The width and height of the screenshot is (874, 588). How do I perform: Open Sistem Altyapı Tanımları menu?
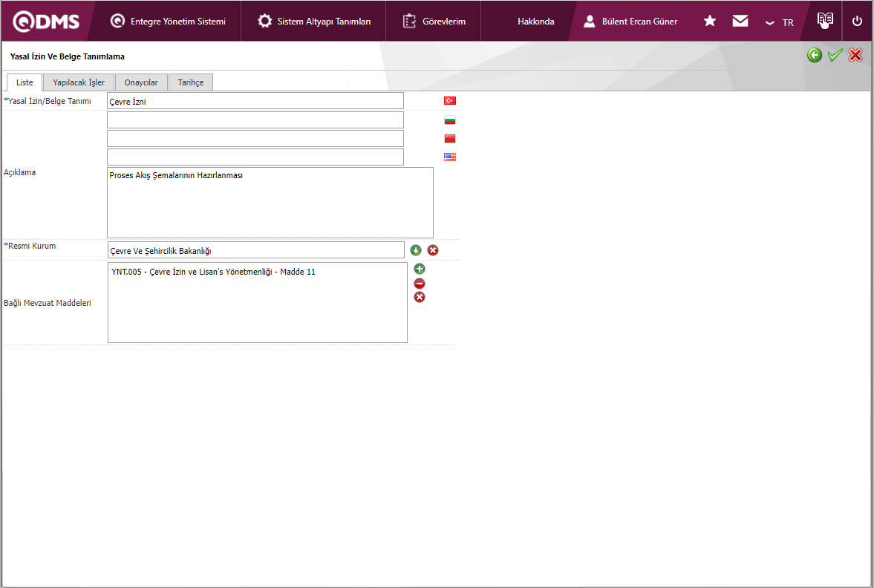click(314, 22)
